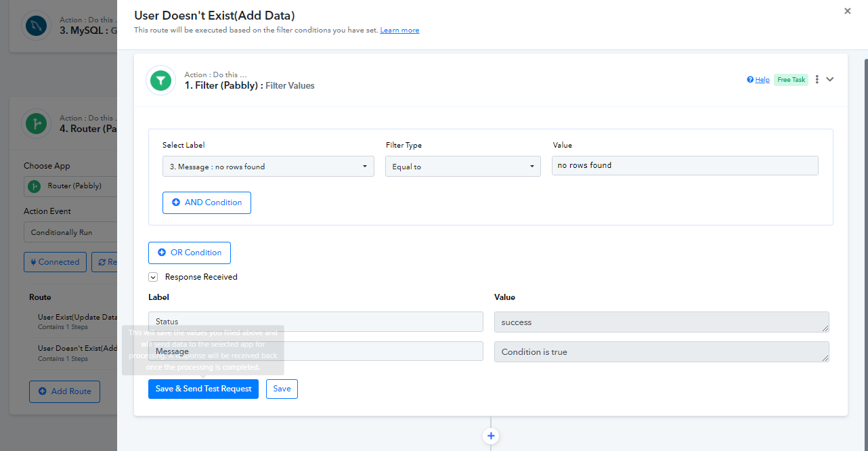Click the MySQL step icon in background

pos(35,26)
